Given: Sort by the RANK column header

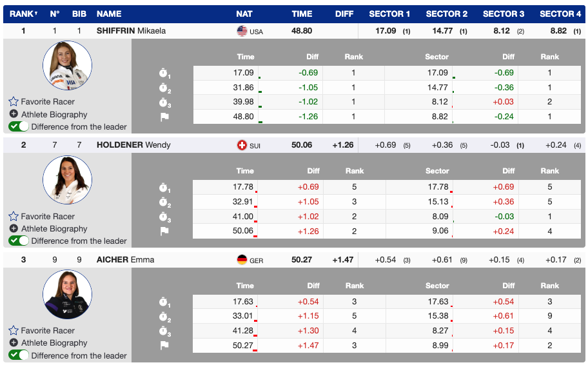Looking at the screenshot, I should 23,14.
